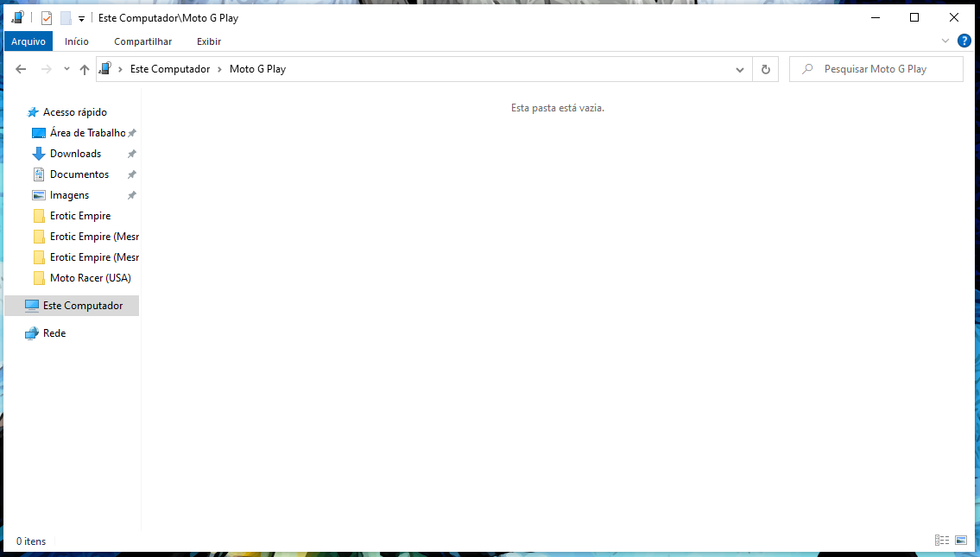Go forward with the right arrow
The image size is (980, 557).
pyautogui.click(x=47, y=69)
